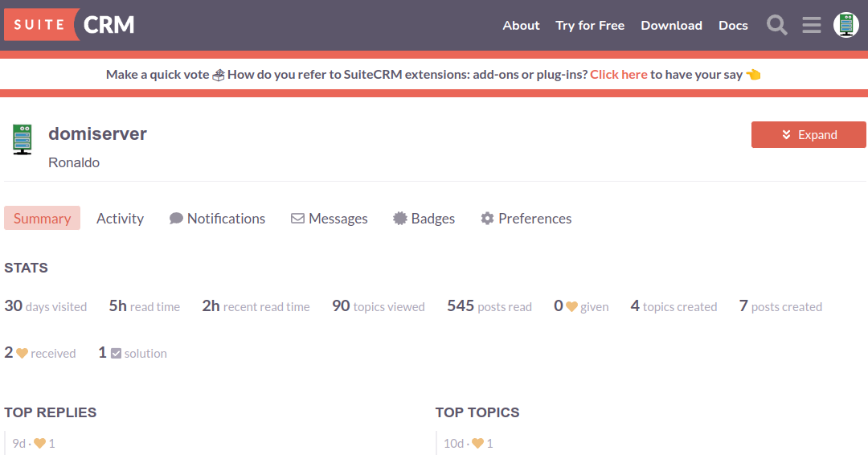868x455 pixels.
Task: Switch to the Activity tab
Action: [x=120, y=219]
